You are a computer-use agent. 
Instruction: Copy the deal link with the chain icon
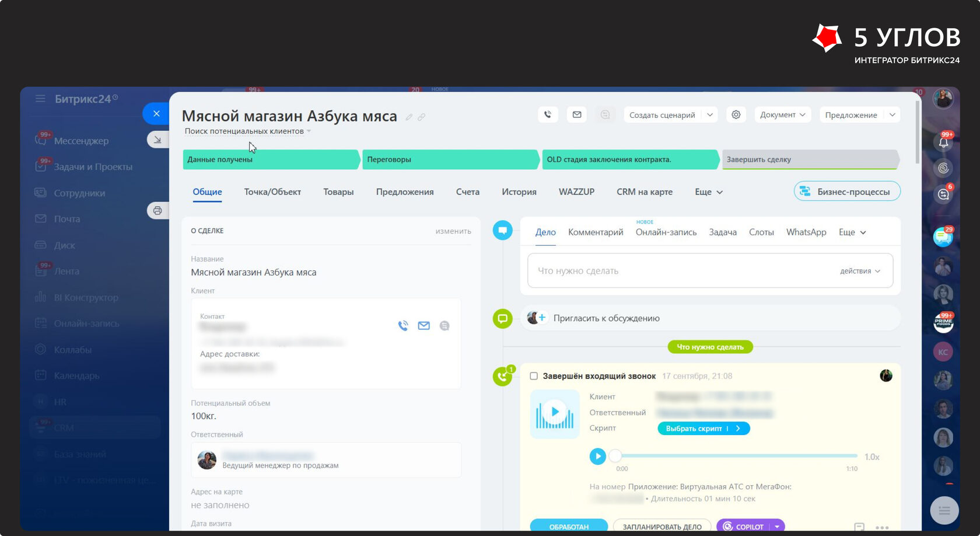coord(421,117)
